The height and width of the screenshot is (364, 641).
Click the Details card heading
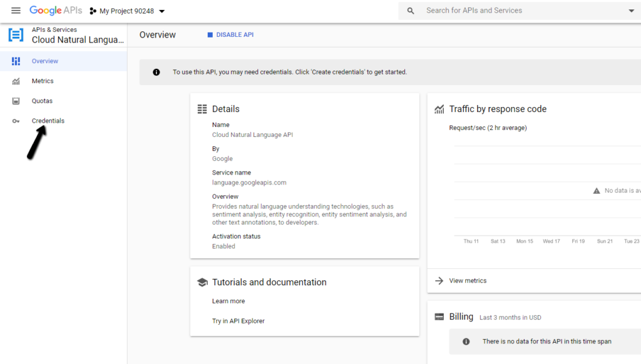pyautogui.click(x=225, y=109)
